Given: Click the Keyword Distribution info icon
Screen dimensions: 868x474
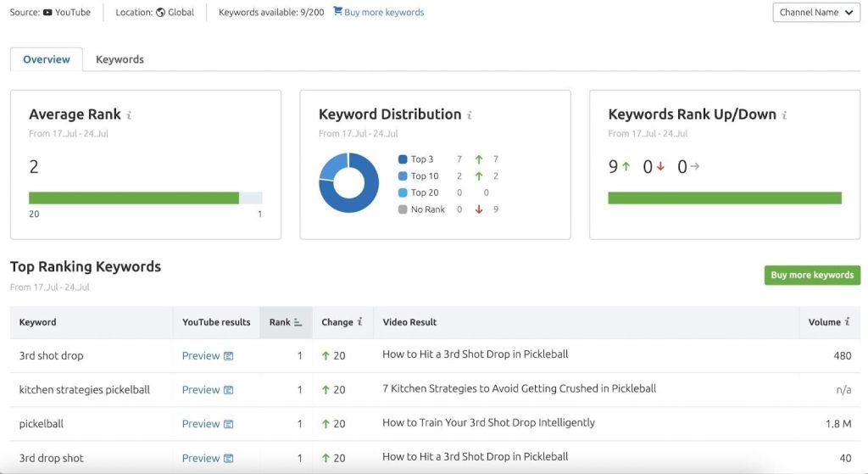Looking at the screenshot, I should pyautogui.click(x=470, y=115).
